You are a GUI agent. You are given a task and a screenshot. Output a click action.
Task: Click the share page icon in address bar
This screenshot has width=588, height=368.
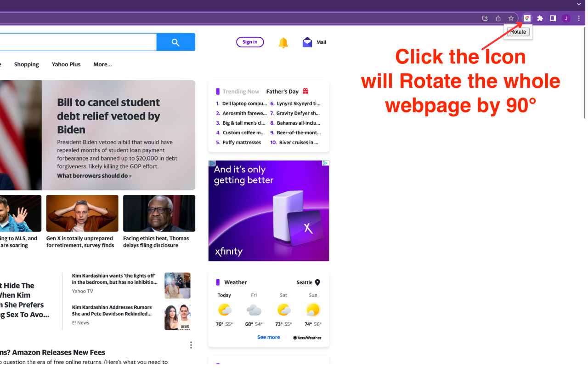[x=498, y=18]
